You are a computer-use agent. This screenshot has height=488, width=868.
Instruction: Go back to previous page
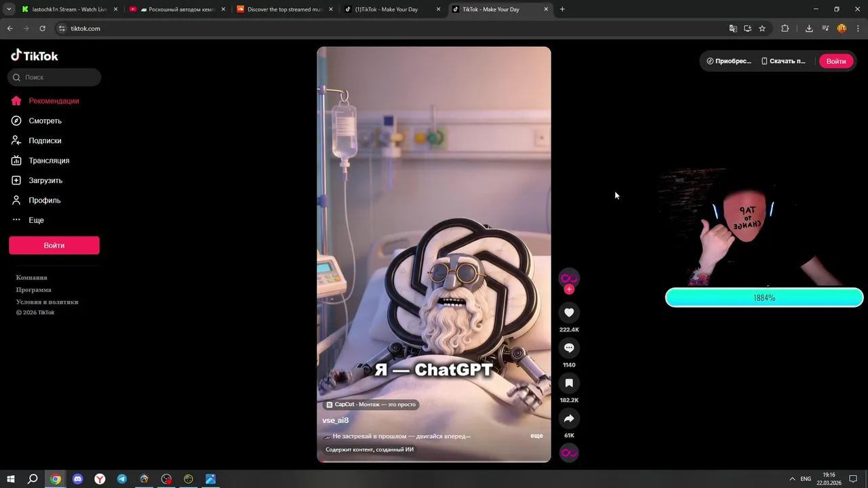(x=9, y=28)
